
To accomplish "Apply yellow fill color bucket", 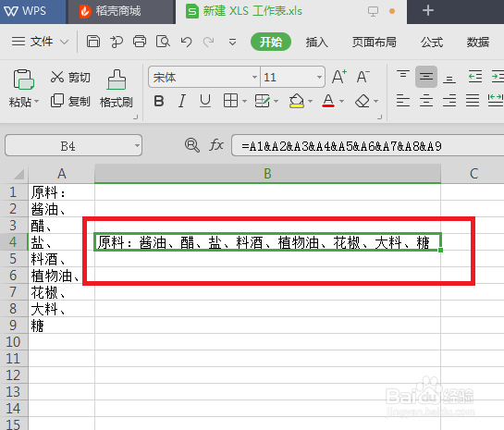I will tap(296, 101).
